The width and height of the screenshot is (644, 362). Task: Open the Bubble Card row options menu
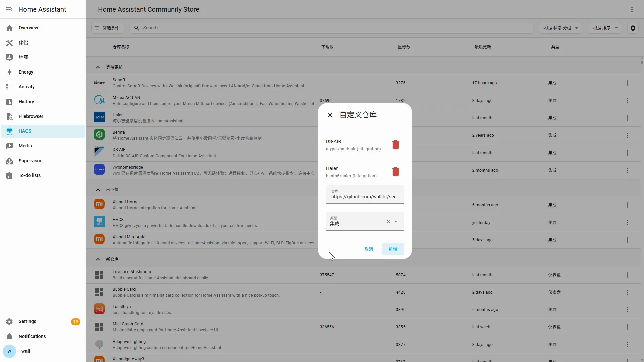(627, 292)
